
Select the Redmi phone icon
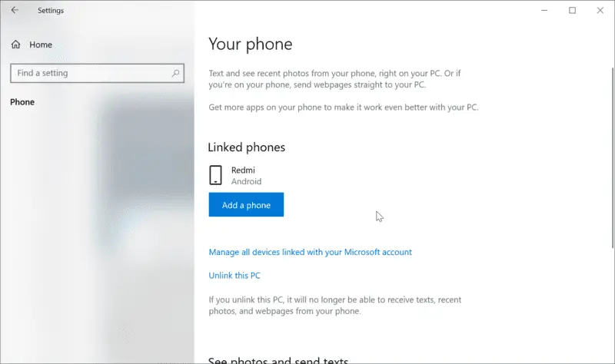pyautogui.click(x=215, y=175)
